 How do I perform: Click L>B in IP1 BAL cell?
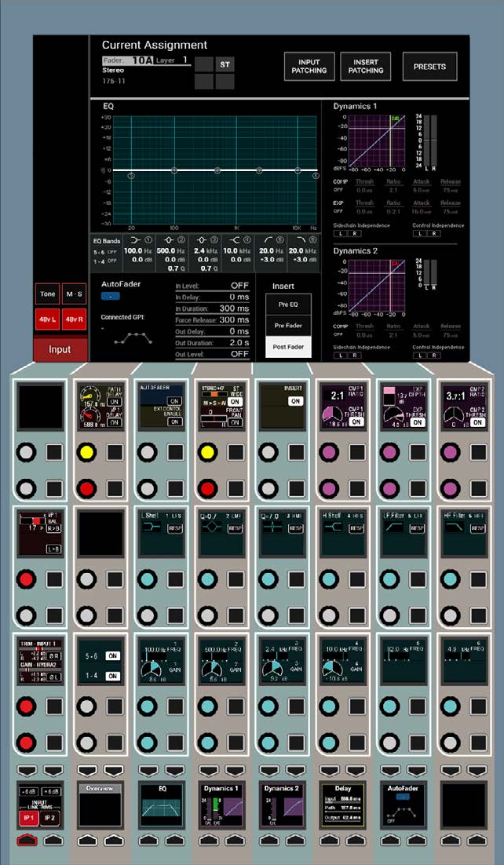53,549
